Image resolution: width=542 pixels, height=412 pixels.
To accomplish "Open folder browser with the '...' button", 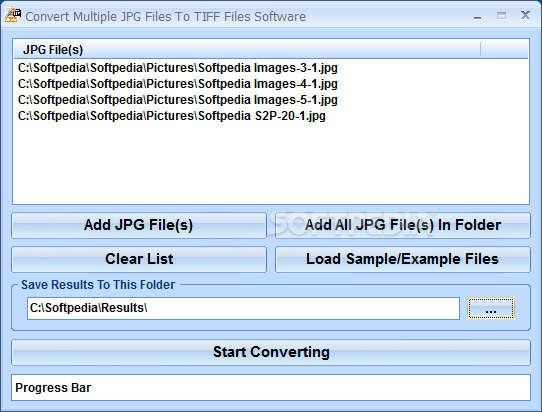I will pos(491,308).
